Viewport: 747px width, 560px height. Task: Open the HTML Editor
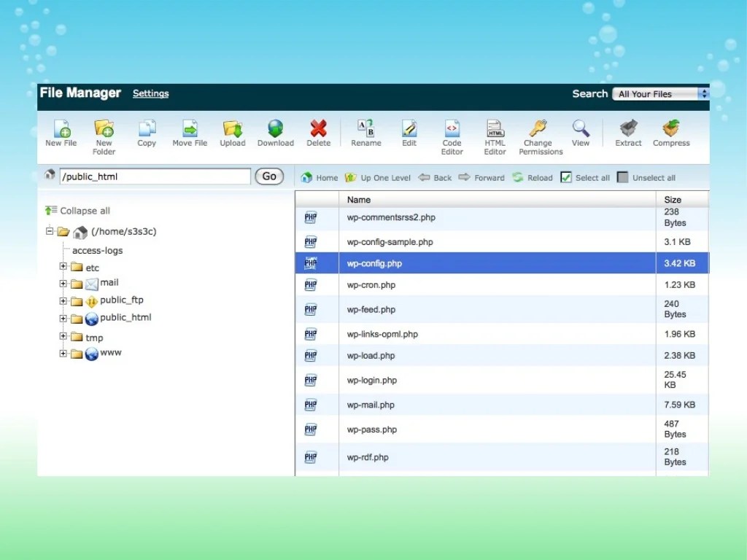click(x=495, y=135)
